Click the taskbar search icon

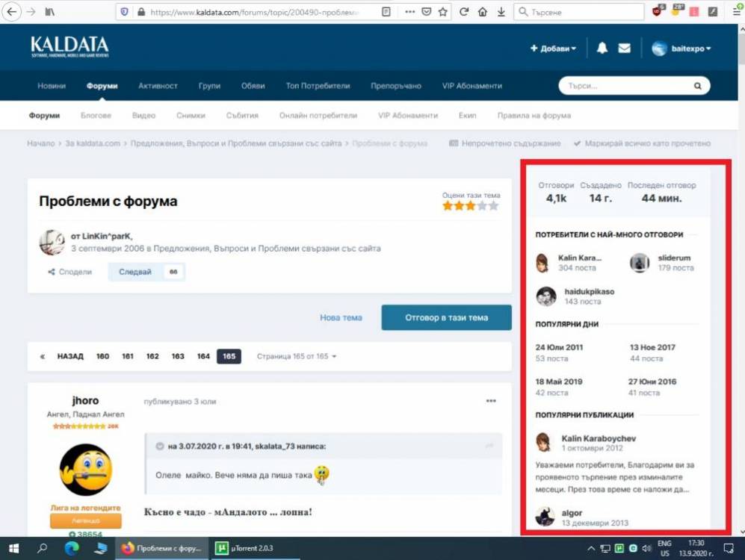tap(43, 548)
